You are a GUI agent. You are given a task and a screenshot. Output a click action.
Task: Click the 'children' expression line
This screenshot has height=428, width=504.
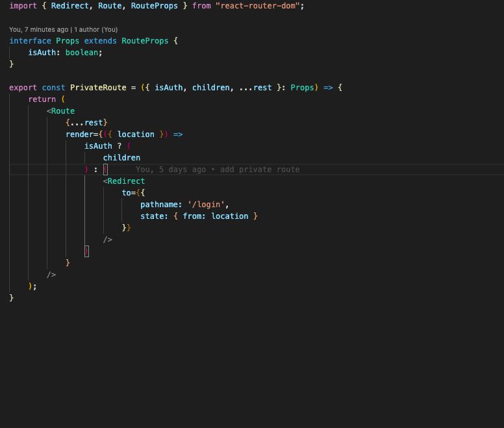click(121, 158)
